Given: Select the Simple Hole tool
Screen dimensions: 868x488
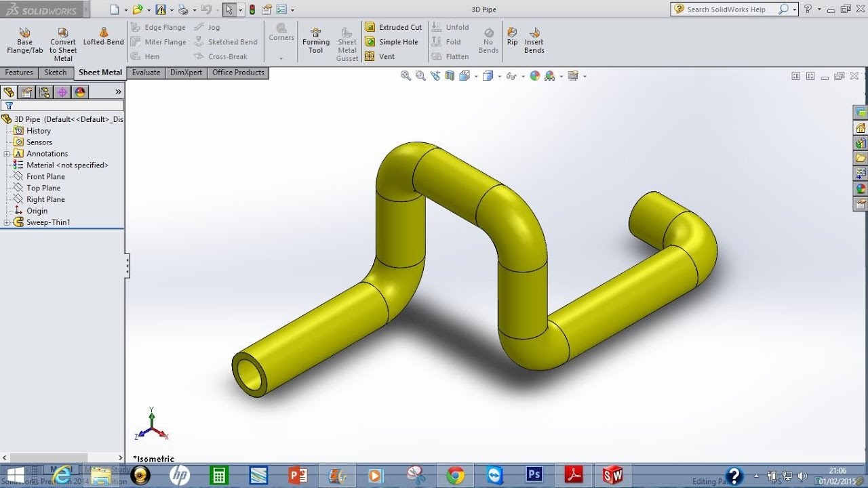Looking at the screenshot, I should click(392, 42).
